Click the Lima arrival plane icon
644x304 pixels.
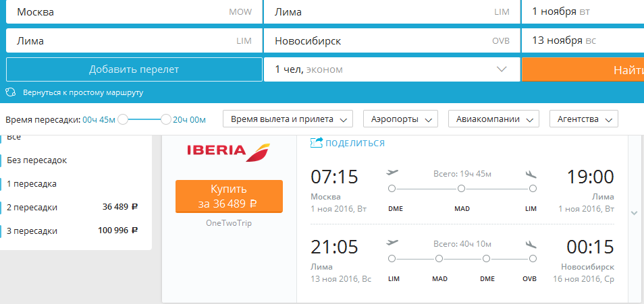pos(532,173)
